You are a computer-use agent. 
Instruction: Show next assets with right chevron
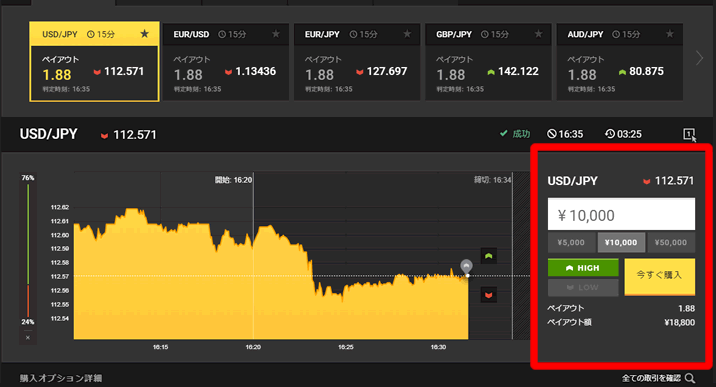coord(699,58)
